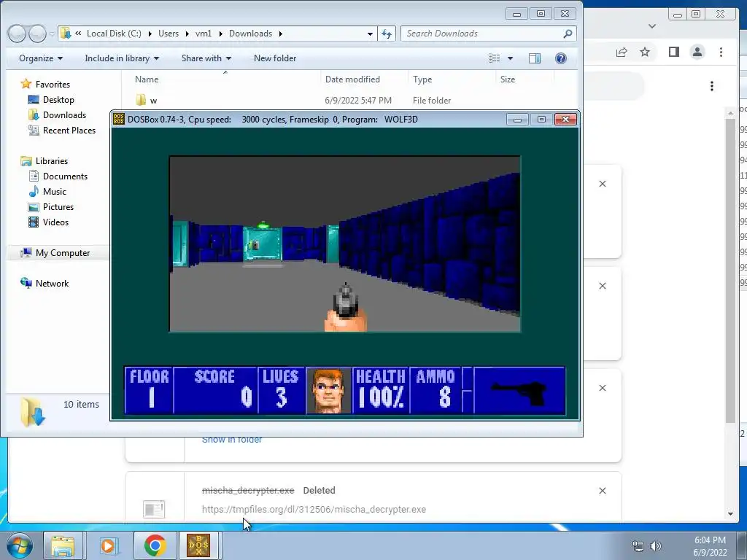The image size is (747, 560).
Task: Dismiss the mischa_decrypter.exe download entry
Action: click(x=602, y=491)
